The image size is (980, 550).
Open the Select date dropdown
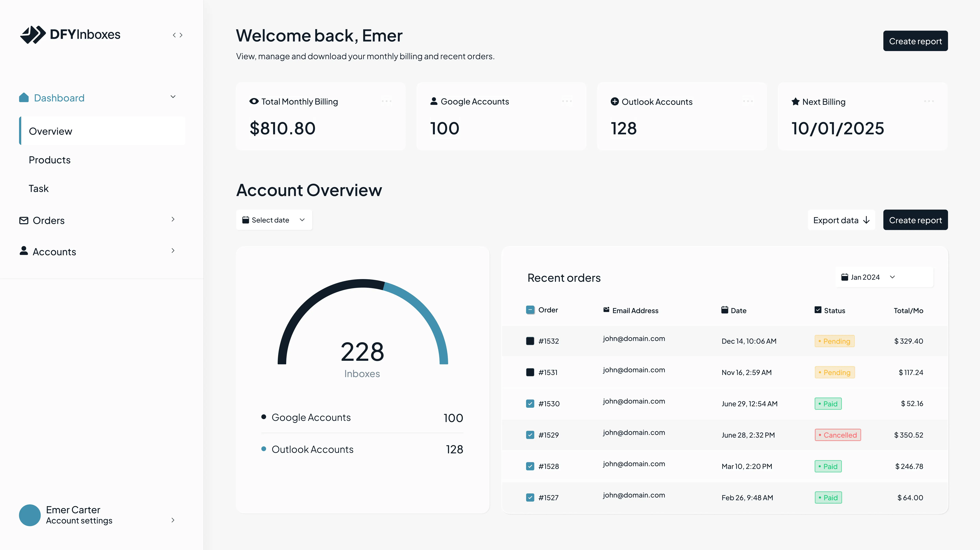click(x=274, y=220)
